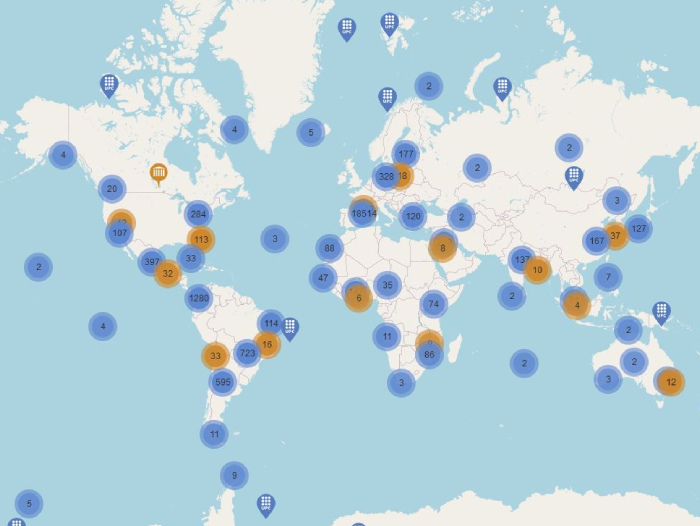Open the 284 cluster in eastern USA
This screenshot has width=700, height=526.
198,215
